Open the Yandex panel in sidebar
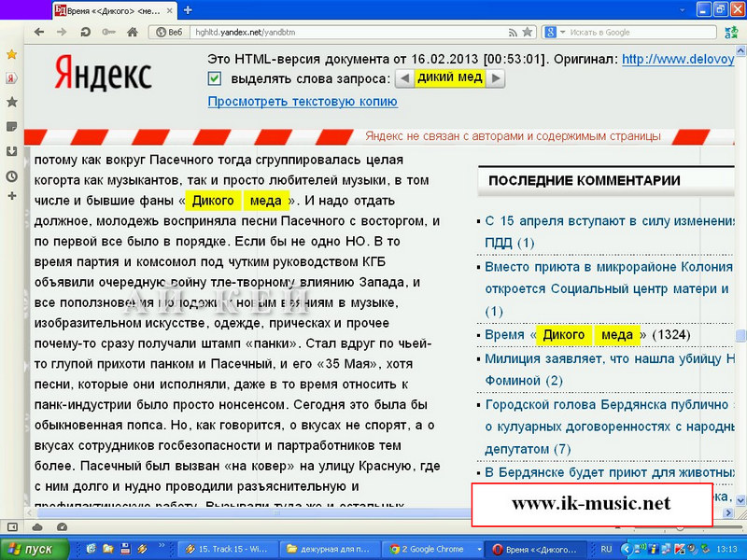747x560 pixels. (11, 77)
